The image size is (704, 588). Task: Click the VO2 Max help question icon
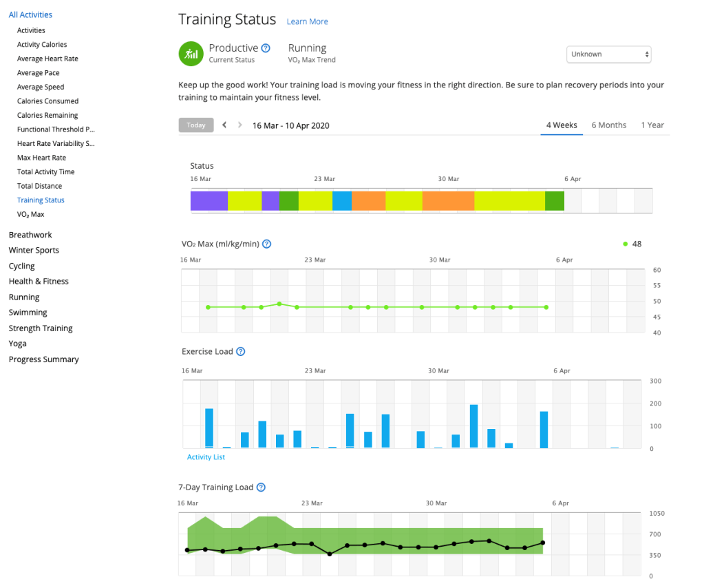(x=267, y=244)
